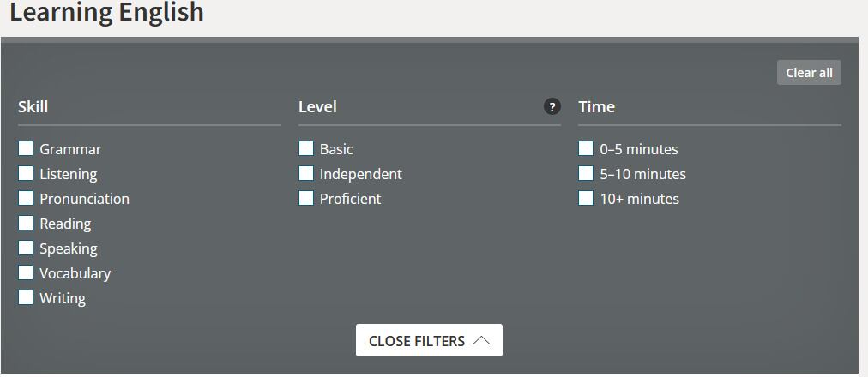Enable the Grammar skill checkbox

(26, 148)
